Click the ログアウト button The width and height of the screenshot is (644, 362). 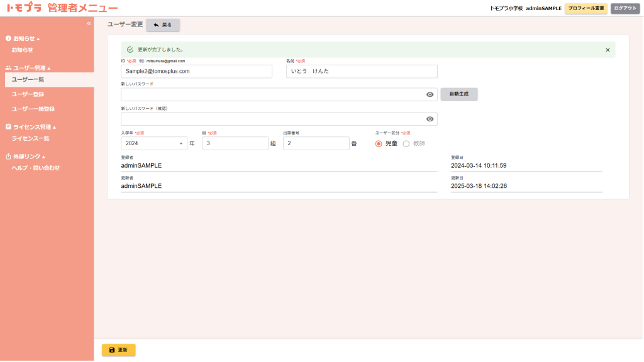[x=625, y=8]
